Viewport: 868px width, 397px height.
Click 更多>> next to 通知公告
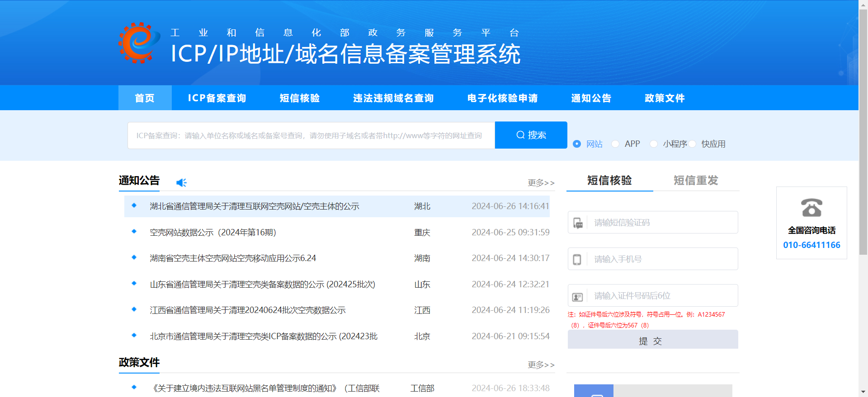[x=541, y=182]
